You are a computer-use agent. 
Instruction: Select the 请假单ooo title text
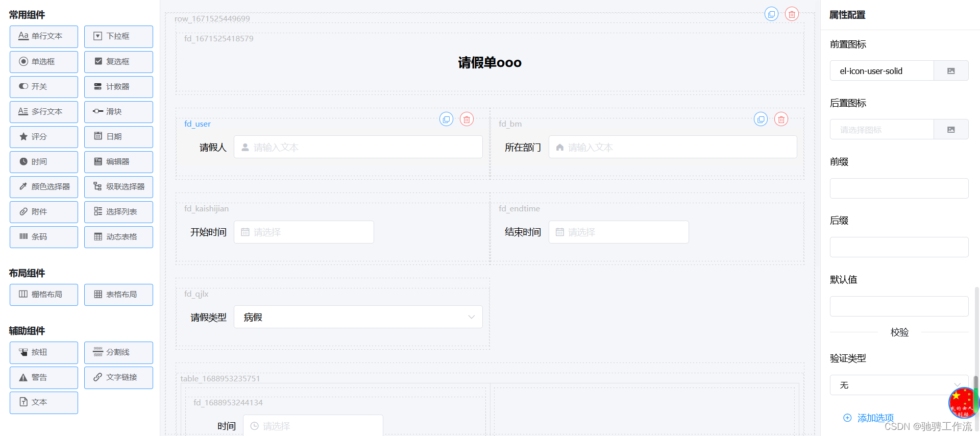click(x=489, y=63)
